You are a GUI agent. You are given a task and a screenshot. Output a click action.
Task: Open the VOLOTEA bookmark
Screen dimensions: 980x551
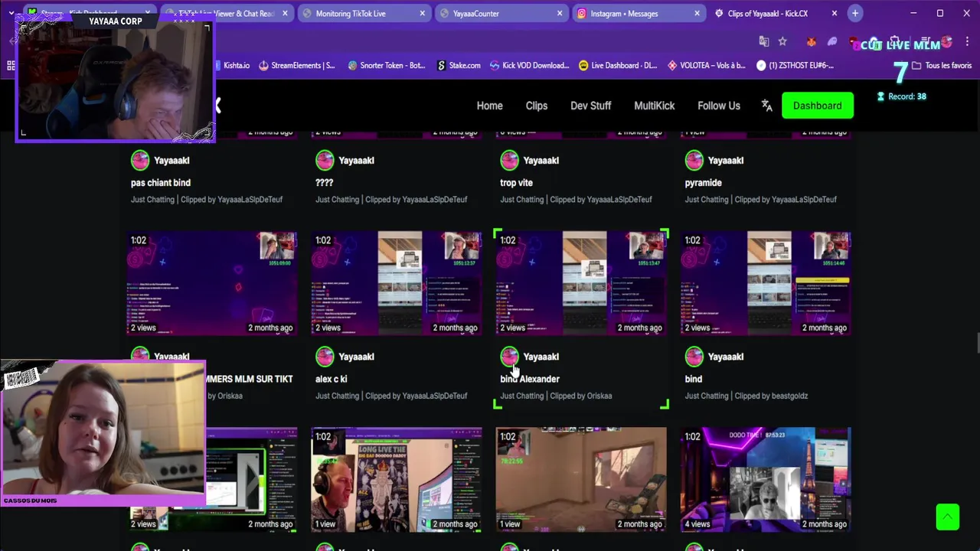pos(707,66)
